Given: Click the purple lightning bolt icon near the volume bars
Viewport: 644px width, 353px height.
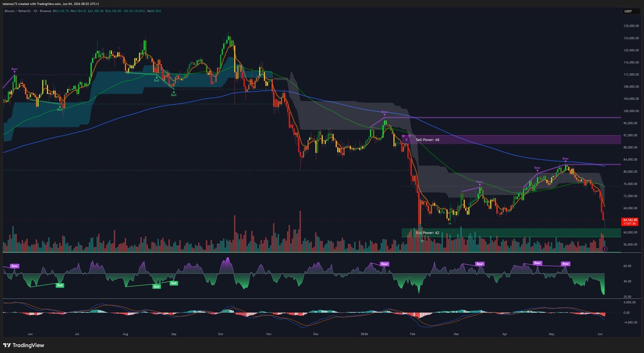Looking at the screenshot, I should click(x=605, y=249).
